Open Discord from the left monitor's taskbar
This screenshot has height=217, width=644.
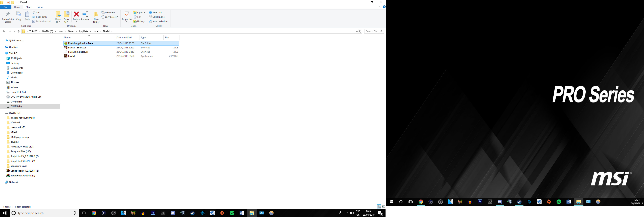[x=173, y=213]
